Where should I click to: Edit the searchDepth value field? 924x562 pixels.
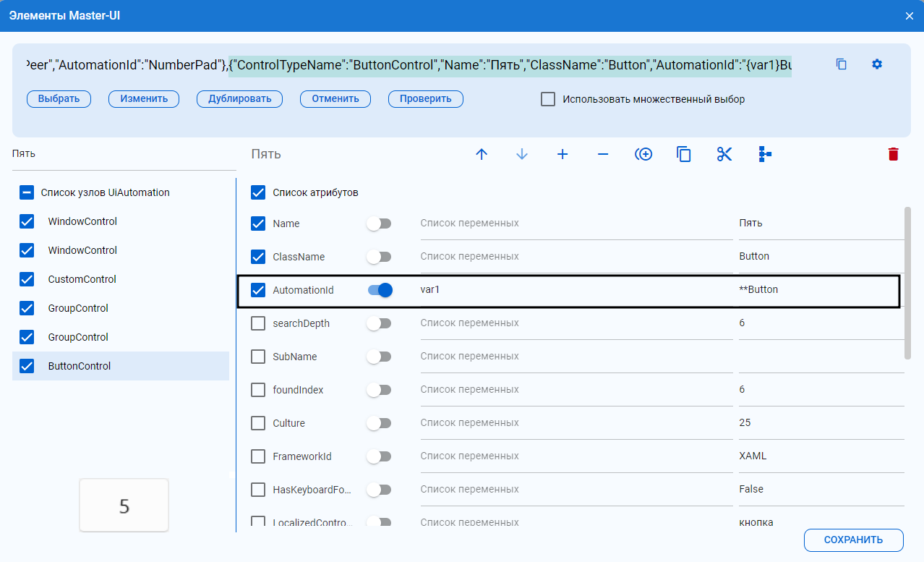(x=821, y=323)
